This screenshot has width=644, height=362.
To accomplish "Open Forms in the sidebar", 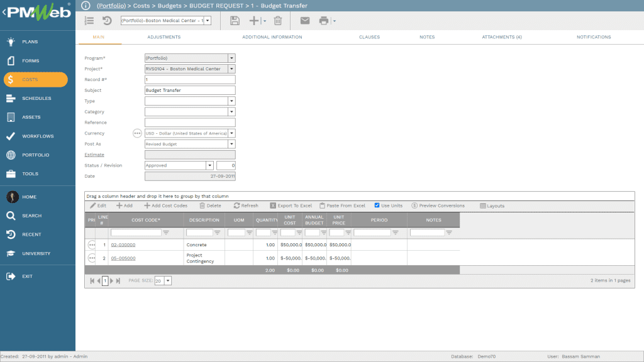I will click(37, 60).
